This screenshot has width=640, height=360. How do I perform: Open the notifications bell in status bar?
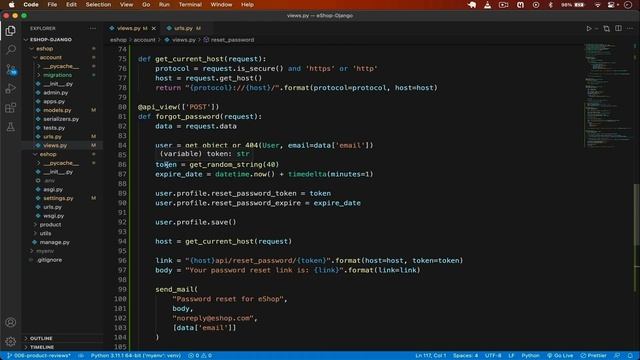631,356
